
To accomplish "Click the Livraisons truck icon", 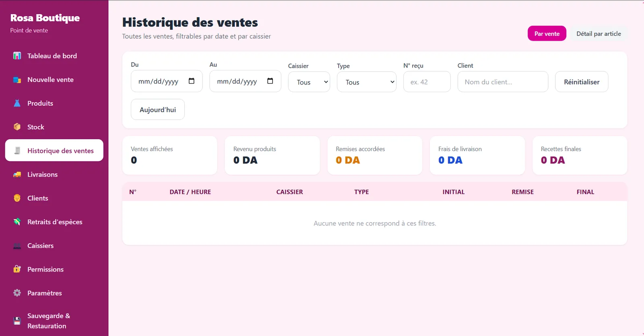I will tap(17, 175).
